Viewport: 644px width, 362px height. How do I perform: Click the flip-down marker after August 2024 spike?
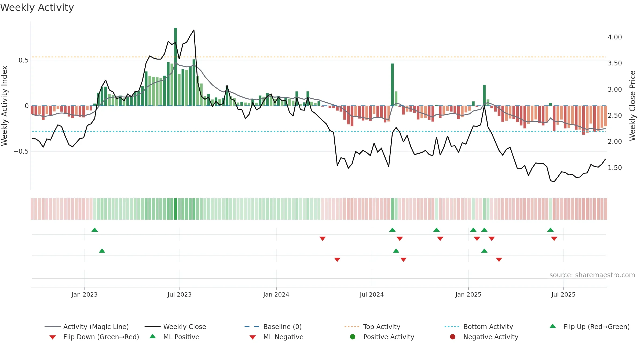click(x=400, y=239)
